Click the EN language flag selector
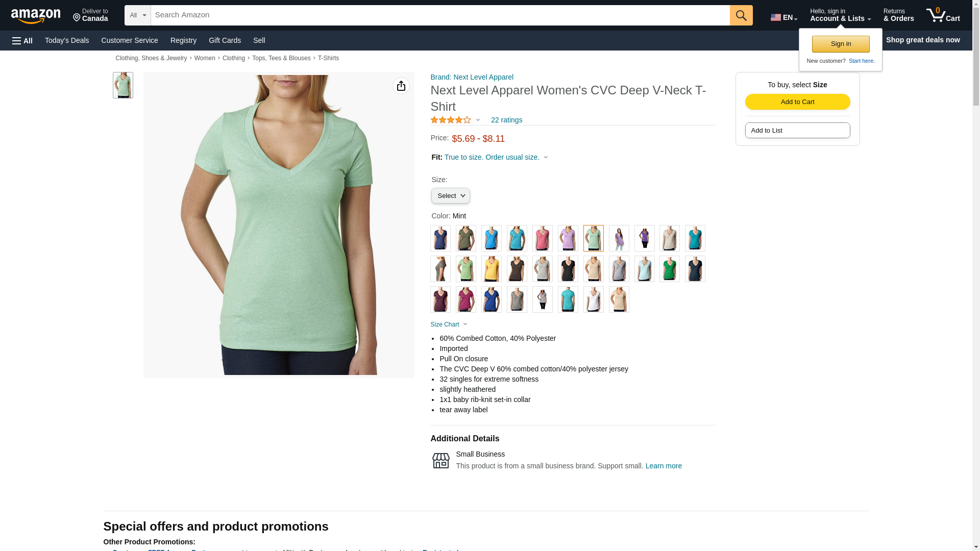The width and height of the screenshot is (980, 551). 784,17
